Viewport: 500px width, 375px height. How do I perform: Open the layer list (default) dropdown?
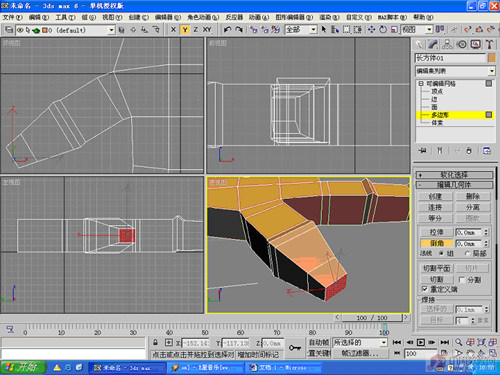(112, 30)
